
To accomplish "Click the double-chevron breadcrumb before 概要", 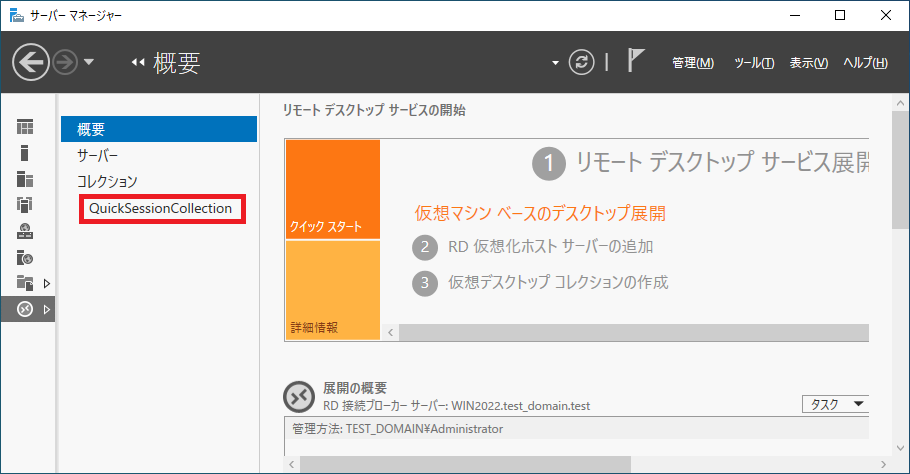I will [x=138, y=62].
